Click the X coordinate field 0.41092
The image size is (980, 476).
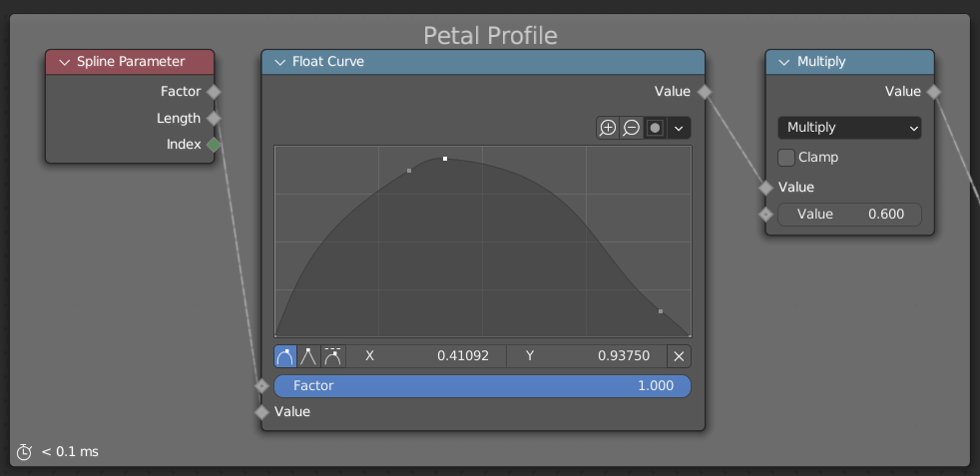pos(427,356)
